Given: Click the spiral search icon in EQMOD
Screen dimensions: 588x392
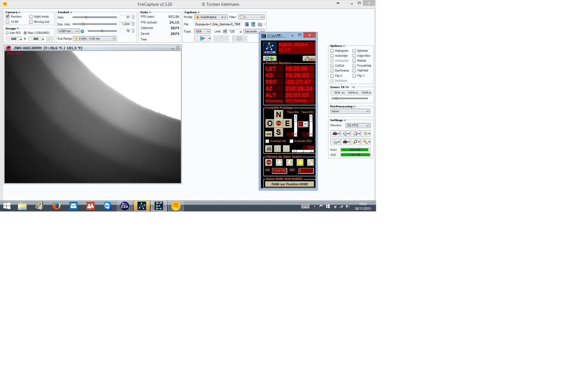Looking at the screenshot, I should (286, 149).
